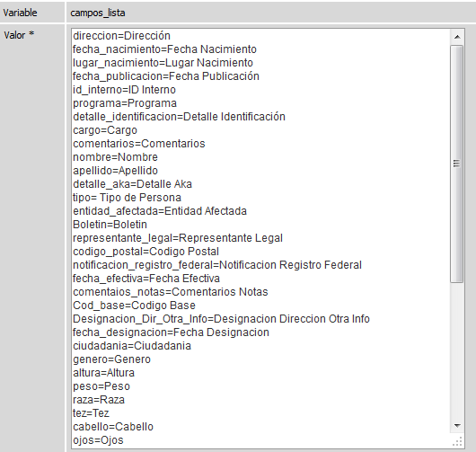Click the scrollbar track below the thumb
This screenshot has height=452, width=476.
(x=457, y=350)
